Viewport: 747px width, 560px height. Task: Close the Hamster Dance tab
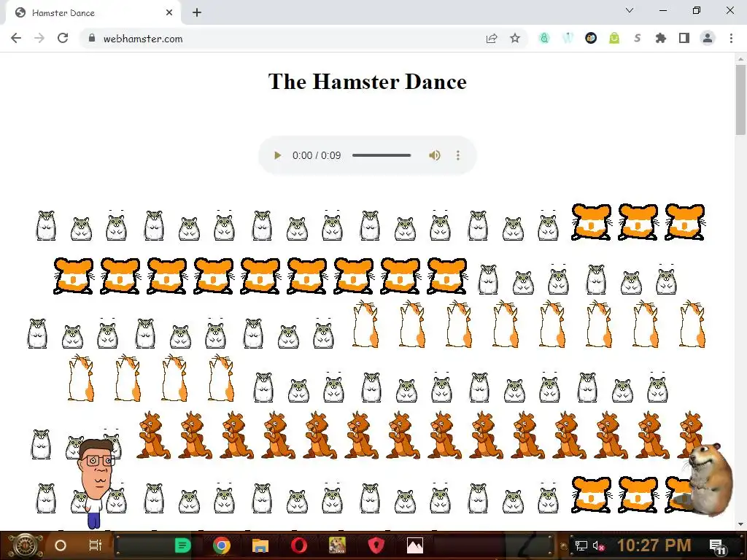[x=169, y=13]
